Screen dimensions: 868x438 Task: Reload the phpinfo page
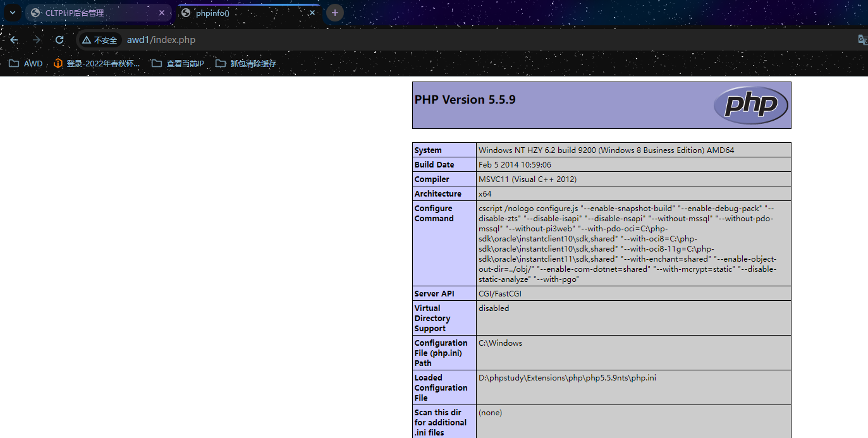click(59, 40)
